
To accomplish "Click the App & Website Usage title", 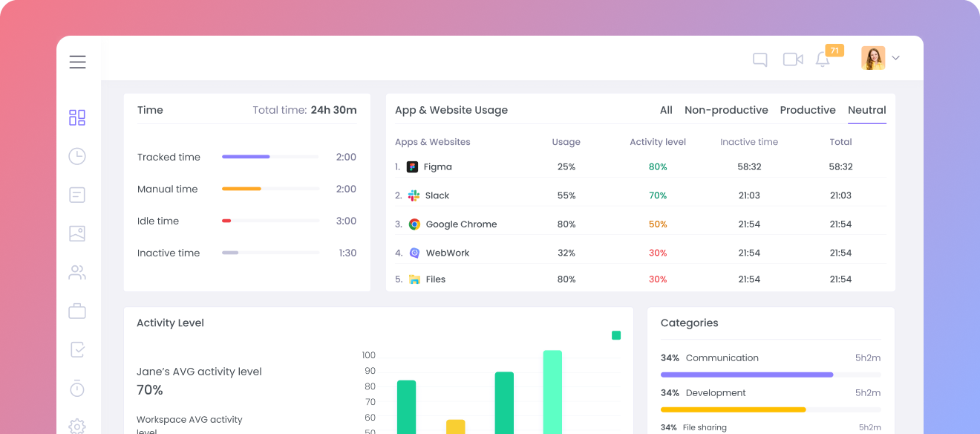I will point(451,110).
